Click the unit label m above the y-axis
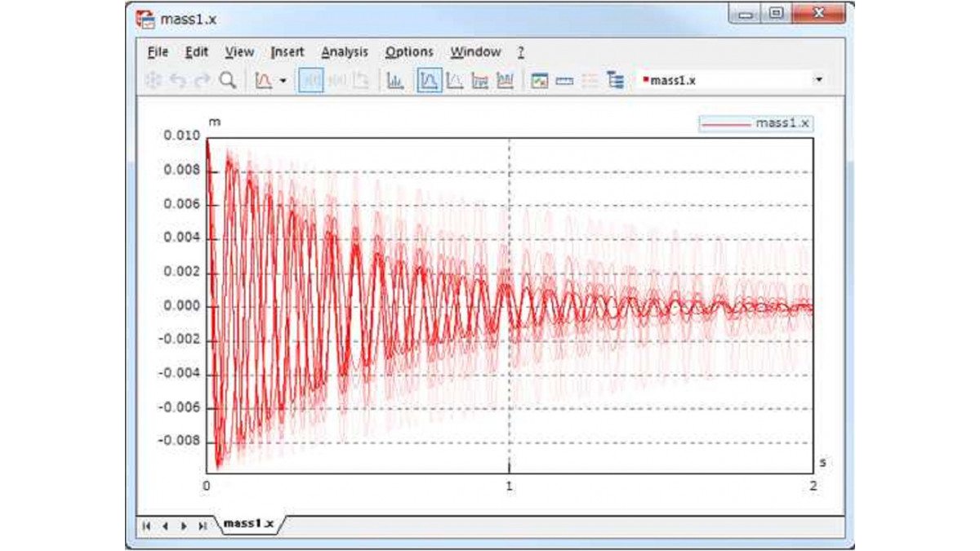 click(215, 122)
